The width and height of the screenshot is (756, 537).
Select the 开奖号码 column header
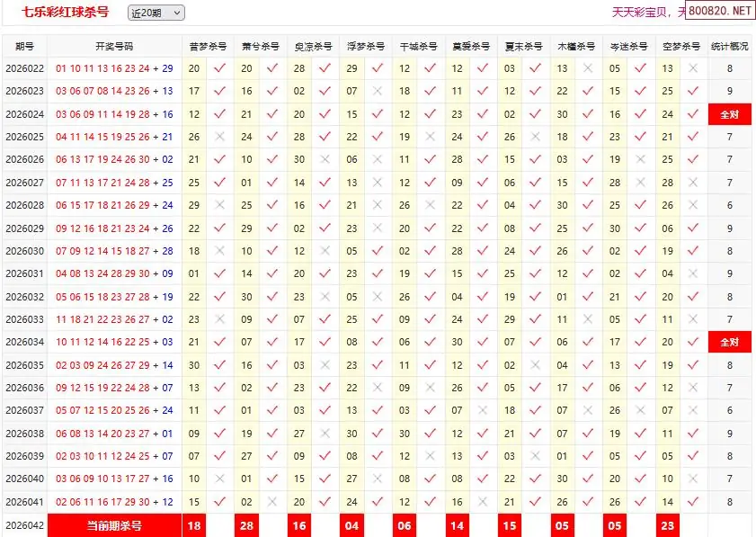114,46
